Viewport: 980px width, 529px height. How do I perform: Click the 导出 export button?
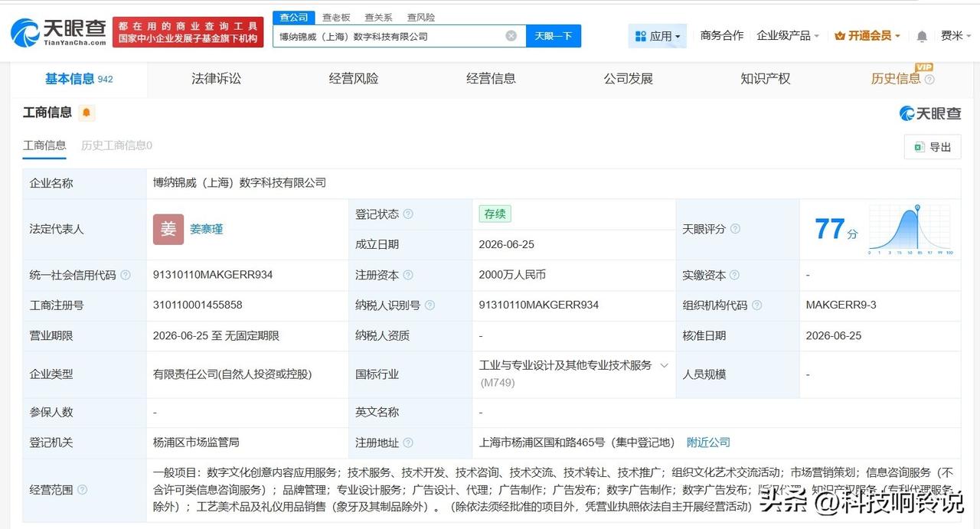point(933,147)
